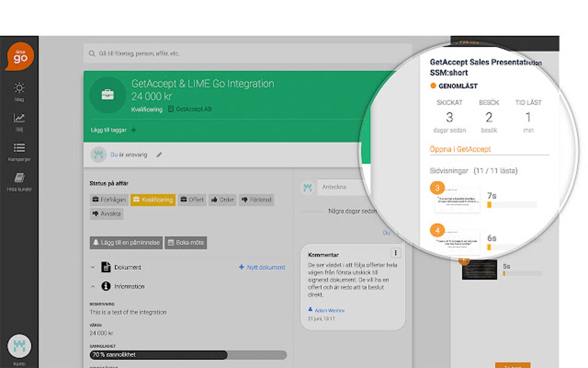This screenshot has height=368, width=588.
Task: Click the 7s read-time bar for page 3
Action: click(x=512, y=205)
